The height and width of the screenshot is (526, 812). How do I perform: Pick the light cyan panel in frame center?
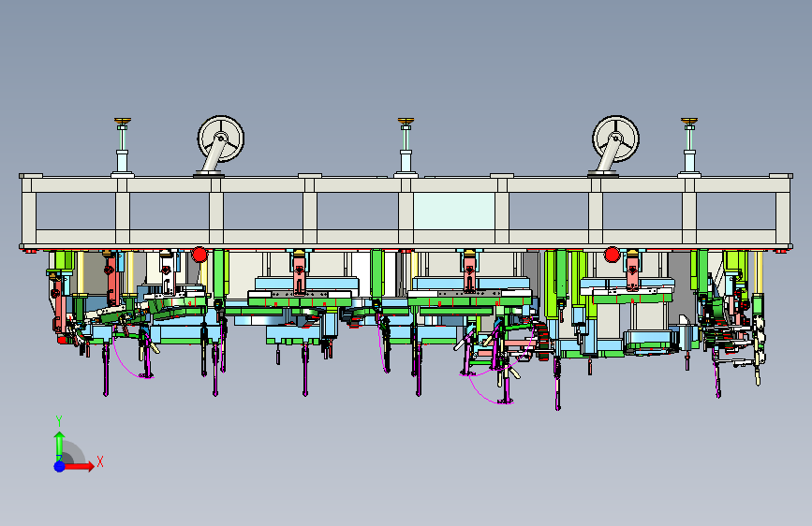pyautogui.click(x=453, y=212)
